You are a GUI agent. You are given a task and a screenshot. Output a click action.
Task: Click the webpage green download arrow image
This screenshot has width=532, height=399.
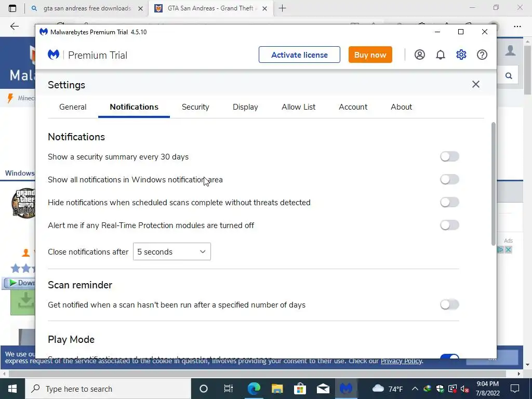point(23,302)
